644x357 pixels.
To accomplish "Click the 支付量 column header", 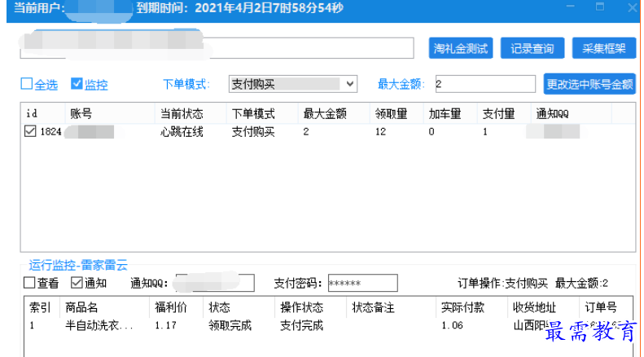I will pyautogui.click(x=504, y=113).
